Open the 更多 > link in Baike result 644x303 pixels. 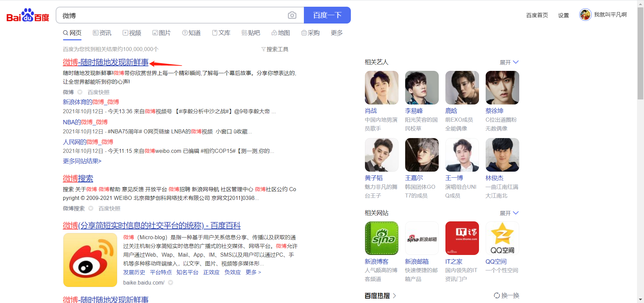253,272
